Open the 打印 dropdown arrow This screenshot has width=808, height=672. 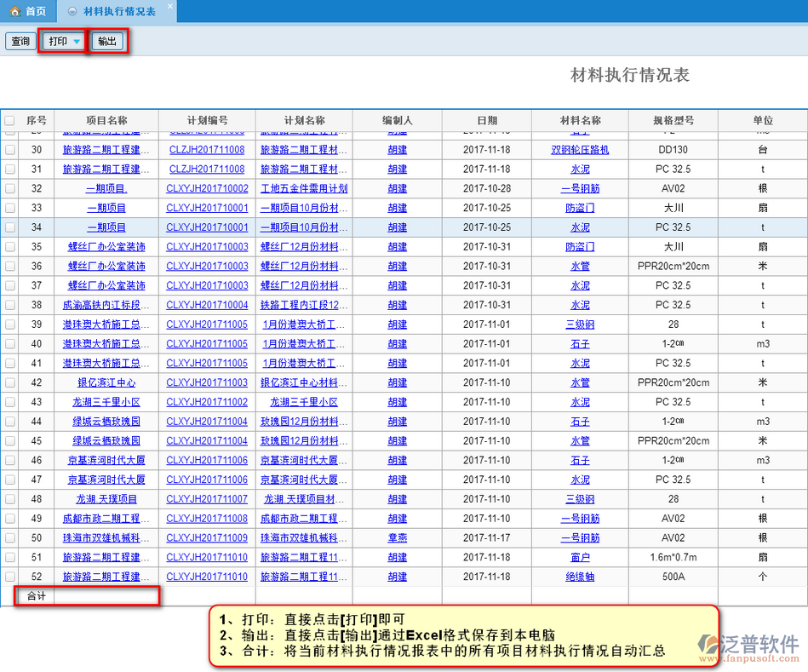point(77,42)
